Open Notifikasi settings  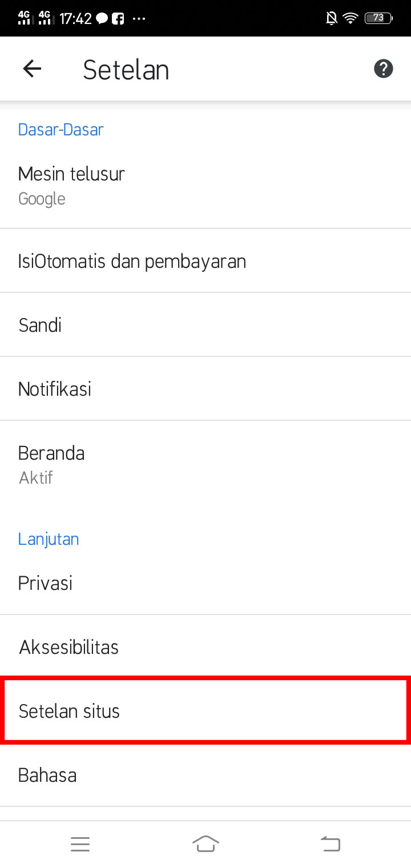[205, 389]
